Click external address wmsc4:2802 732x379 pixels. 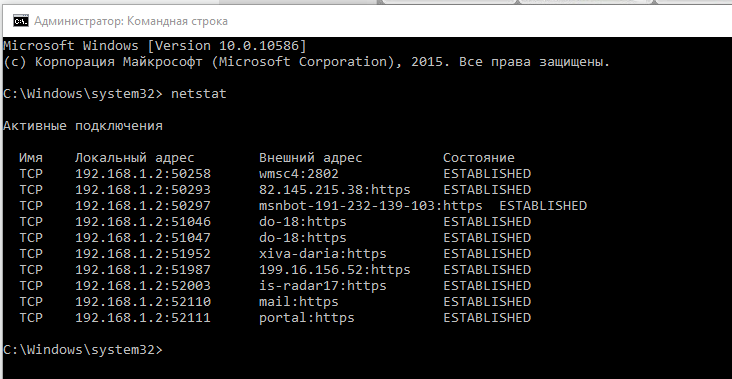299,174
